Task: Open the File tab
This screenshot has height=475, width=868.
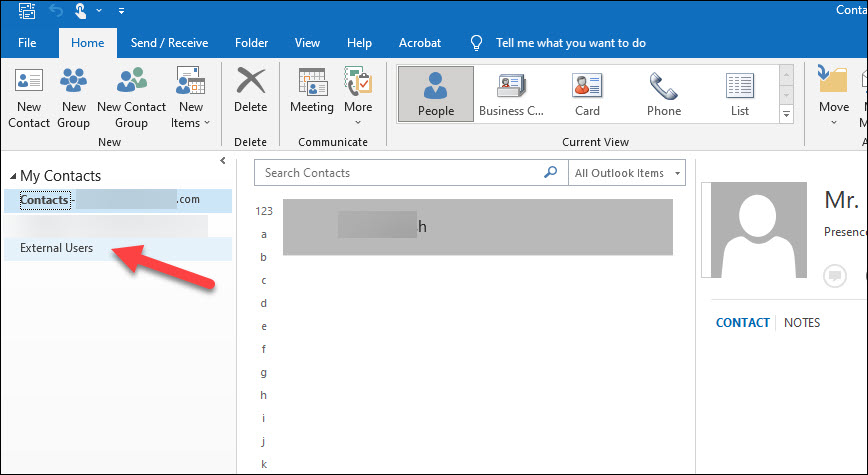Action: pos(27,43)
